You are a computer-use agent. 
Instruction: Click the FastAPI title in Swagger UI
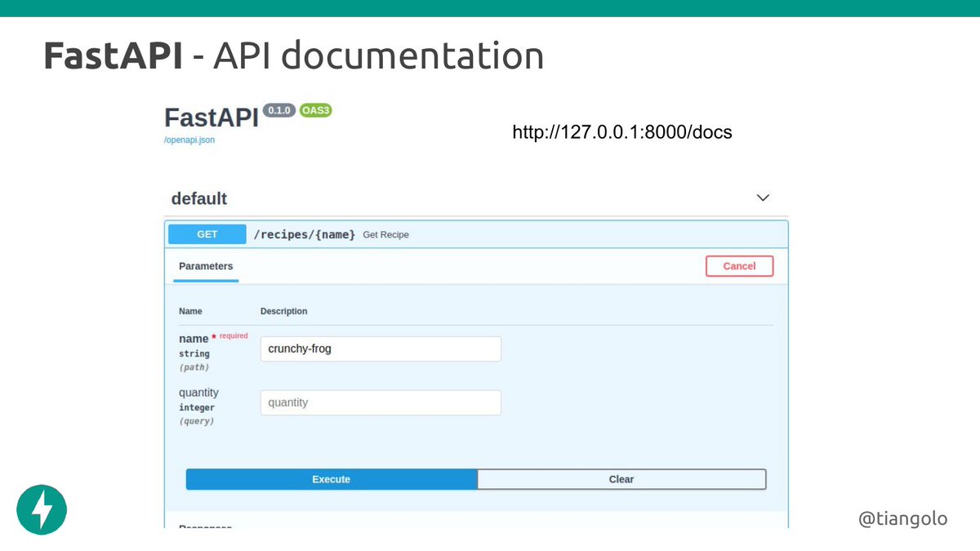[212, 118]
